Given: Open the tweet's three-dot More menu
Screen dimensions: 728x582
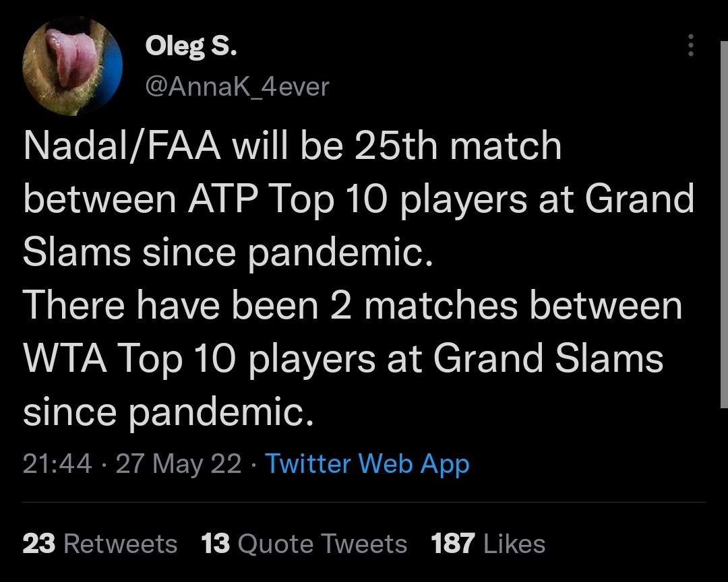Looking at the screenshot, I should [691, 45].
